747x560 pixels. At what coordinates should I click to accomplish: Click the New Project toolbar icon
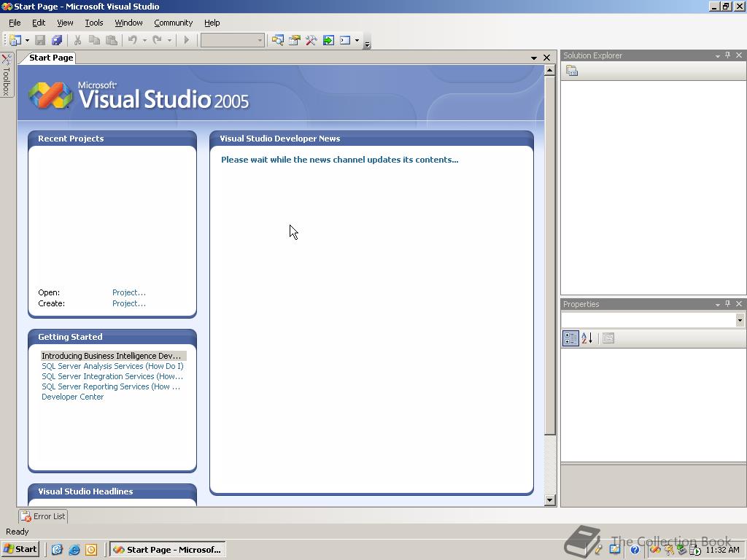tap(15, 41)
